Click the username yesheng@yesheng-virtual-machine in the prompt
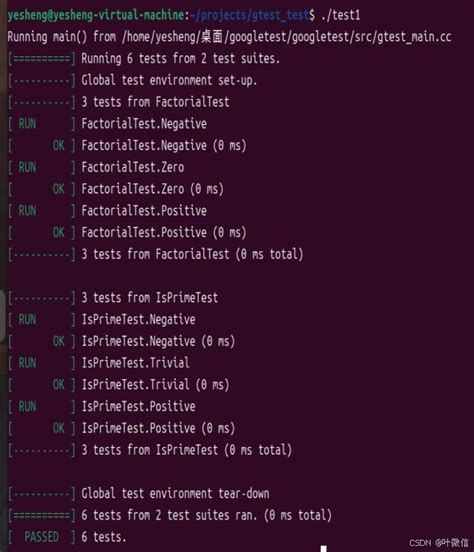 coord(95,15)
